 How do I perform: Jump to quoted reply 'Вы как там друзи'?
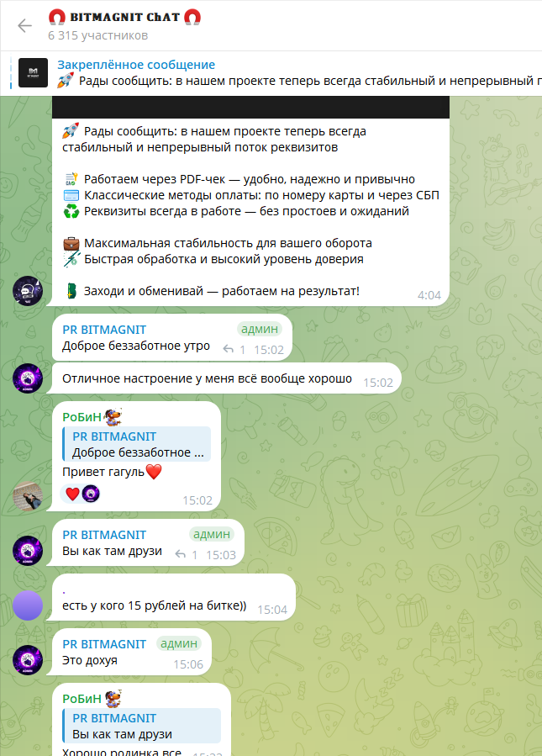[x=142, y=726]
